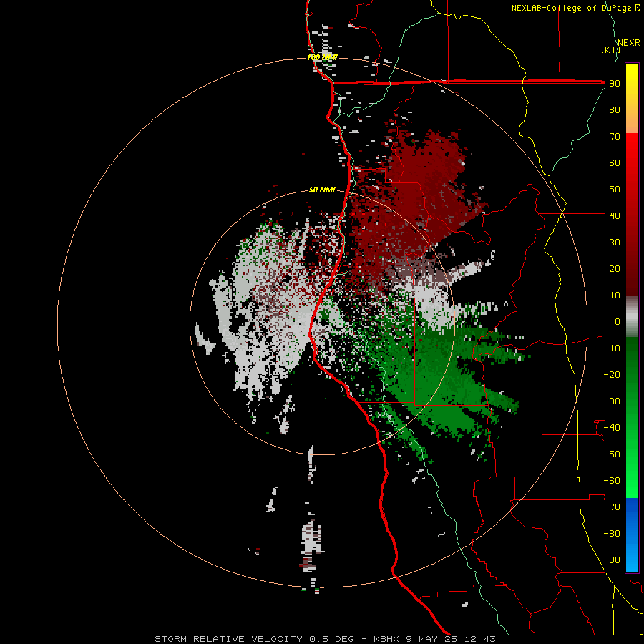Image resolution: width=644 pixels, height=644 pixels.
Task: Click the 9 MAY 25 date text
Action: click(431, 639)
